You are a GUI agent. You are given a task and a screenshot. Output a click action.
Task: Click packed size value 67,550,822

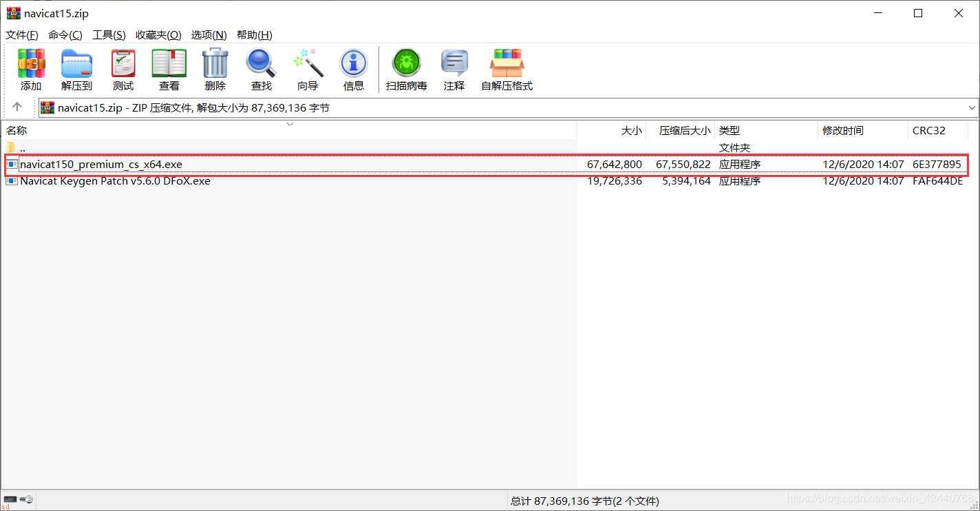tap(683, 165)
